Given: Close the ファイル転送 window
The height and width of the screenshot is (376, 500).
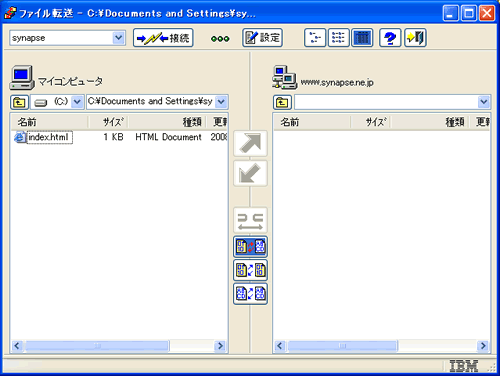Looking at the screenshot, I should point(487,13).
